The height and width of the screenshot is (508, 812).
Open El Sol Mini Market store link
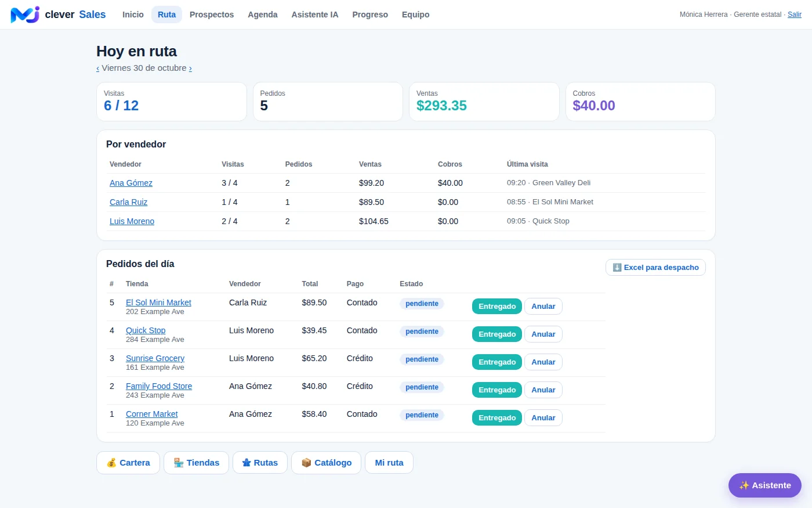click(x=158, y=302)
